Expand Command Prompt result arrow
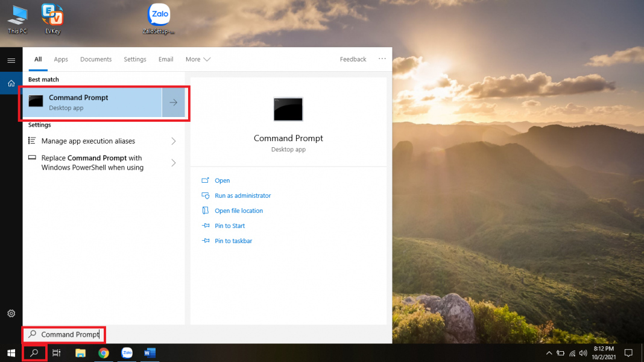 click(174, 103)
